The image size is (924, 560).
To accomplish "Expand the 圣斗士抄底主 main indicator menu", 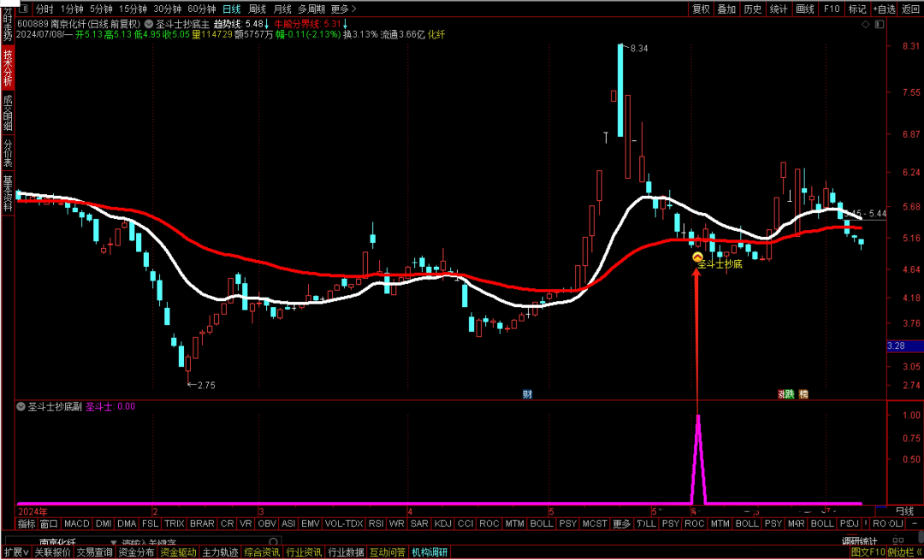I will tap(150, 24).
